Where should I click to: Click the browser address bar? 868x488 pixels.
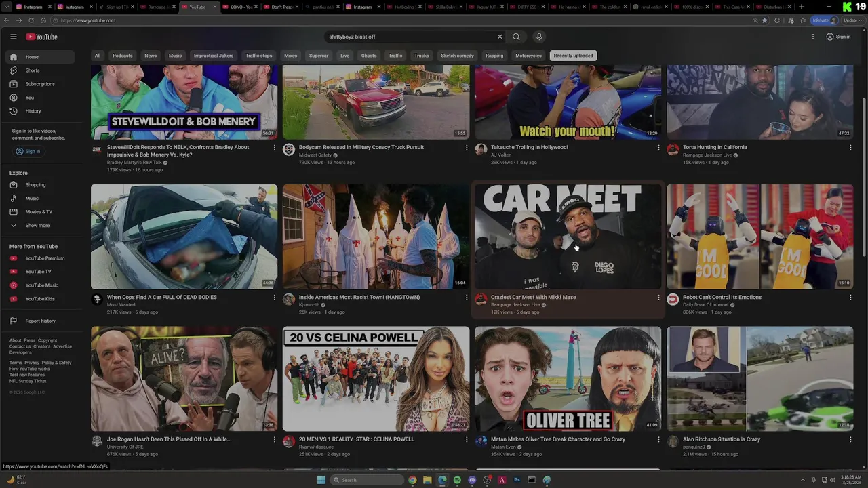click(400, 20)
